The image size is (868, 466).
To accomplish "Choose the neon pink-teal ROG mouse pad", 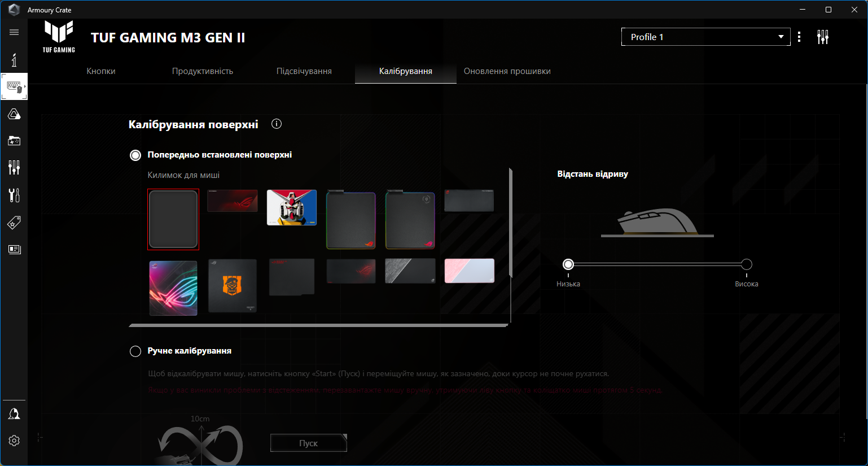I will (173, 288).
